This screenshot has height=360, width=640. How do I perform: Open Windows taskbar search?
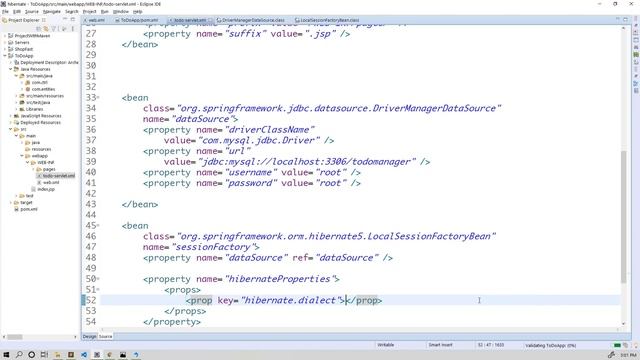[x=19, y=355]
